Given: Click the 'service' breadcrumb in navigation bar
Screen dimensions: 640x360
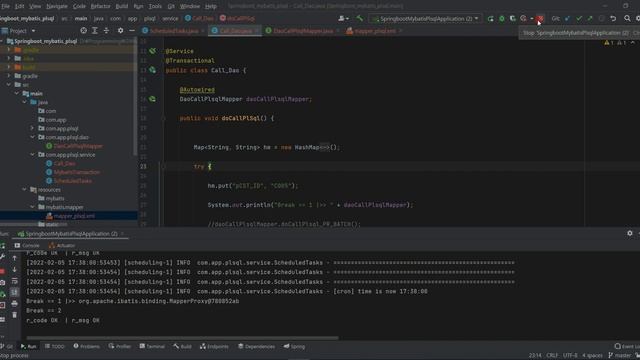Looking at the screenshot, I should [170, 18].
